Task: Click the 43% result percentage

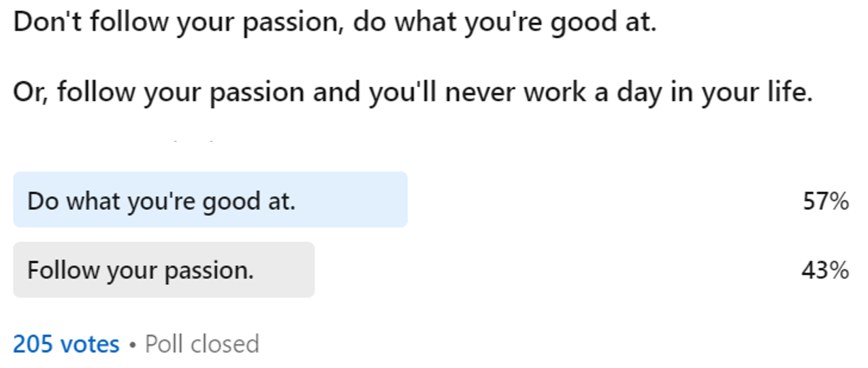Action: pyautogui.click(x=825, y=271)
